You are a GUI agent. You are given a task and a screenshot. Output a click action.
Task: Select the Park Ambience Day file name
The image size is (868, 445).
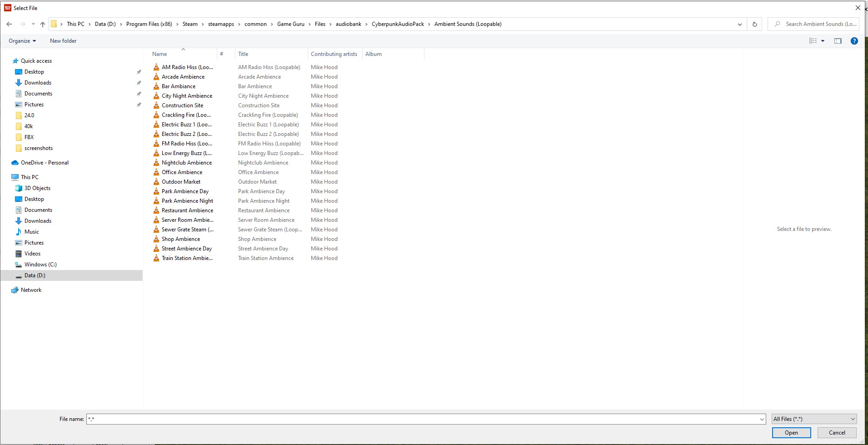tap(185, 191)
